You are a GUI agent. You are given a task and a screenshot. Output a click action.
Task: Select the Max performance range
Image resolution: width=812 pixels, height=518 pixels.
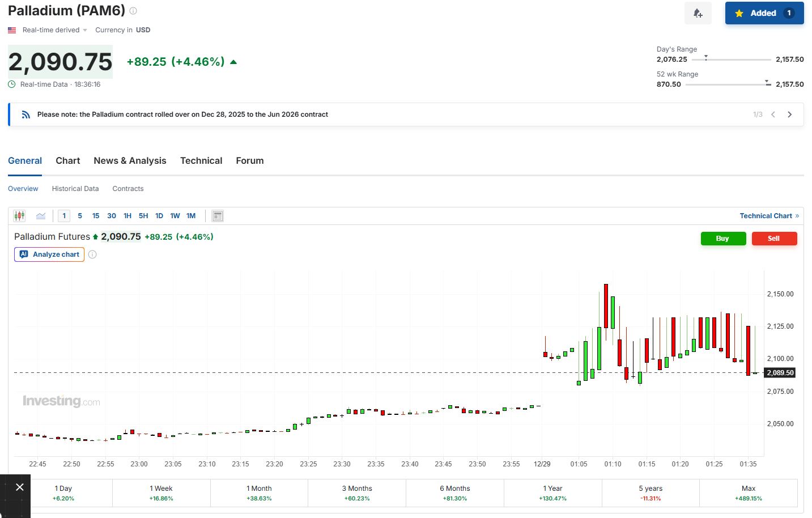(749, 493)
